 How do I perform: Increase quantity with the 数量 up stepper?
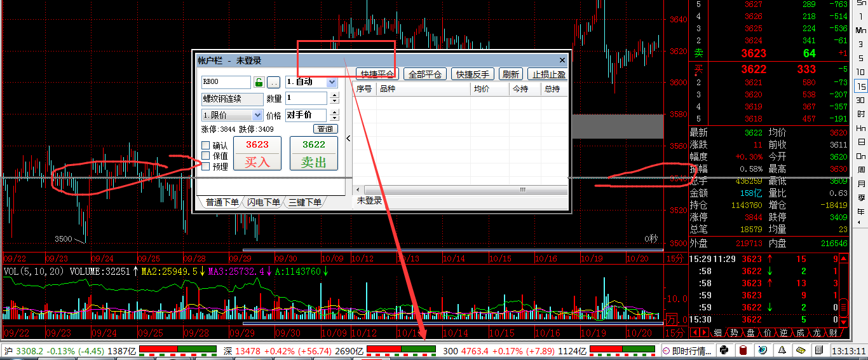335,95
